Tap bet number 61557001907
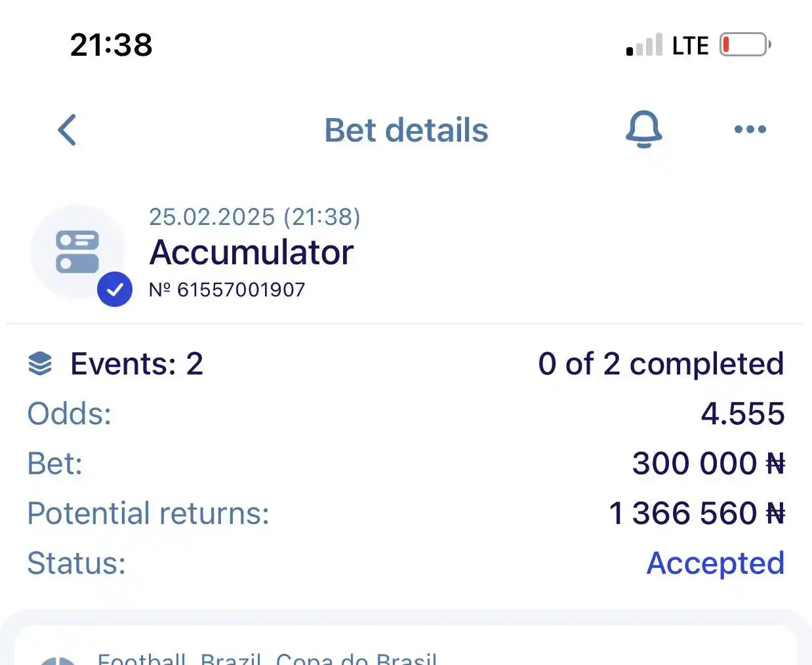This screenshot has height=665, width=812. click(227, 290)
